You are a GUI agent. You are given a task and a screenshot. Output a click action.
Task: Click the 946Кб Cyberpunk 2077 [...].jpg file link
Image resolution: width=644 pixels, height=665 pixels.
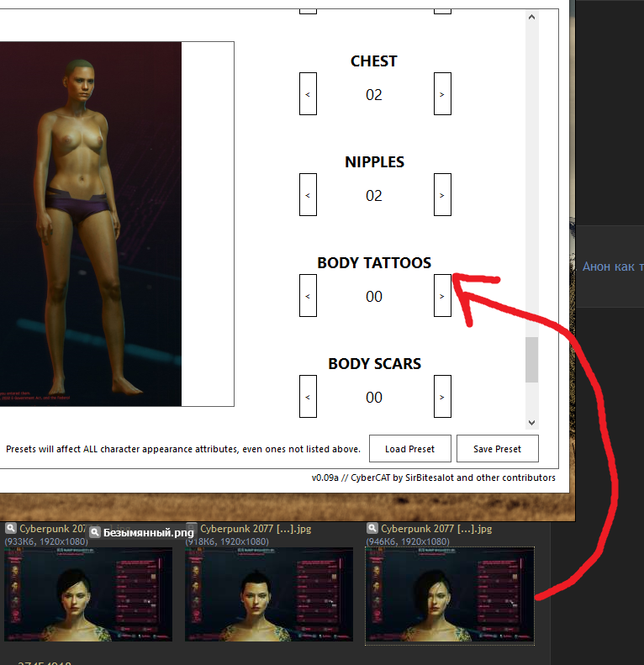click(x=436, y=529)
